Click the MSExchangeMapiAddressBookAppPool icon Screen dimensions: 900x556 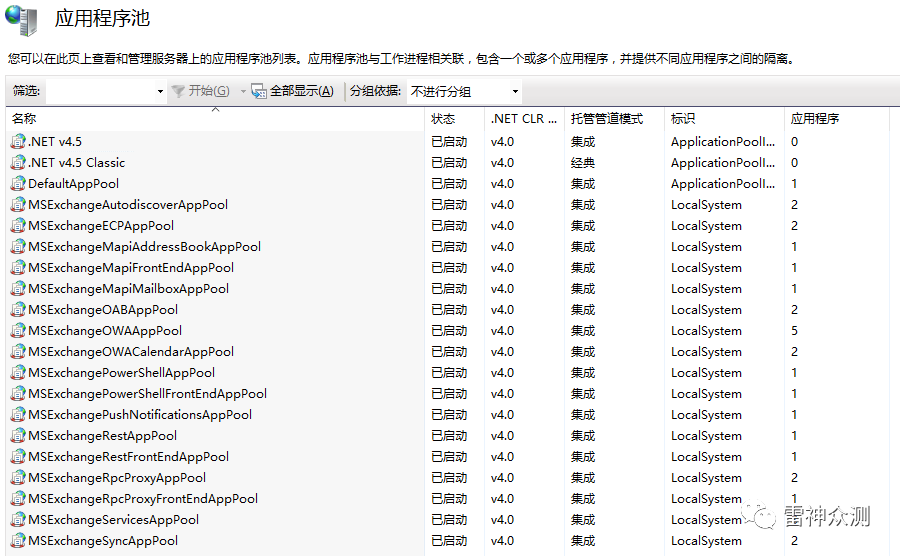tap(18, 246)
